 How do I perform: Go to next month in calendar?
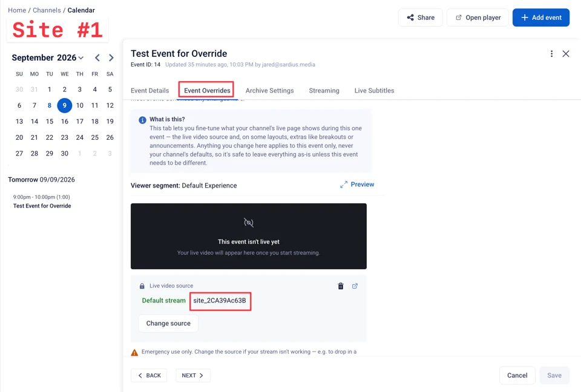coord(111,58)
